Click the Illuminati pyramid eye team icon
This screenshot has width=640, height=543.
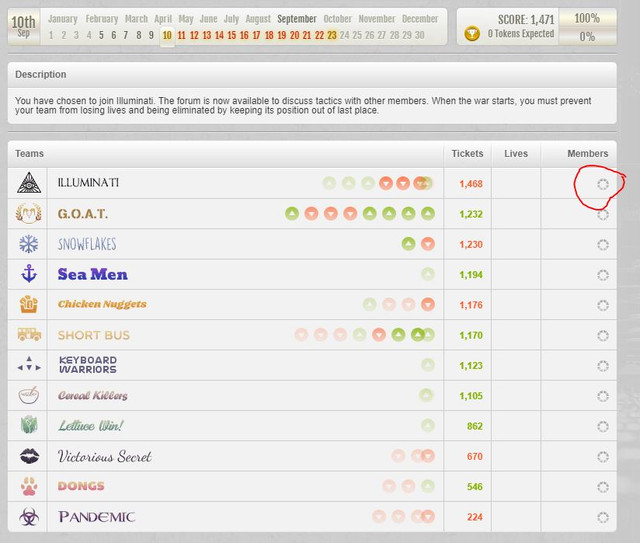click(x=29, y=182)
